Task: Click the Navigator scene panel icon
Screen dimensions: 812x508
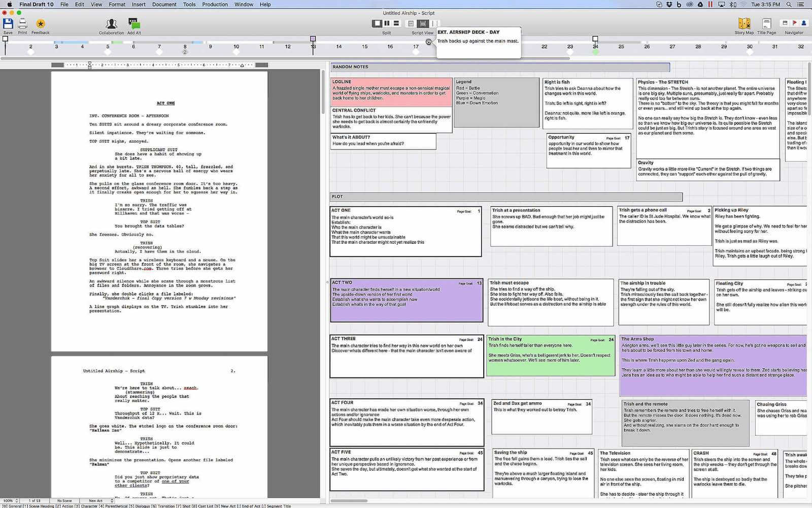Action: pos(785,23)
